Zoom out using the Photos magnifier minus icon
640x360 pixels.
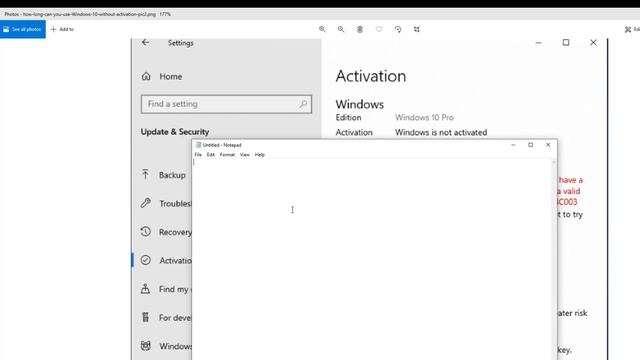point(341,29)
